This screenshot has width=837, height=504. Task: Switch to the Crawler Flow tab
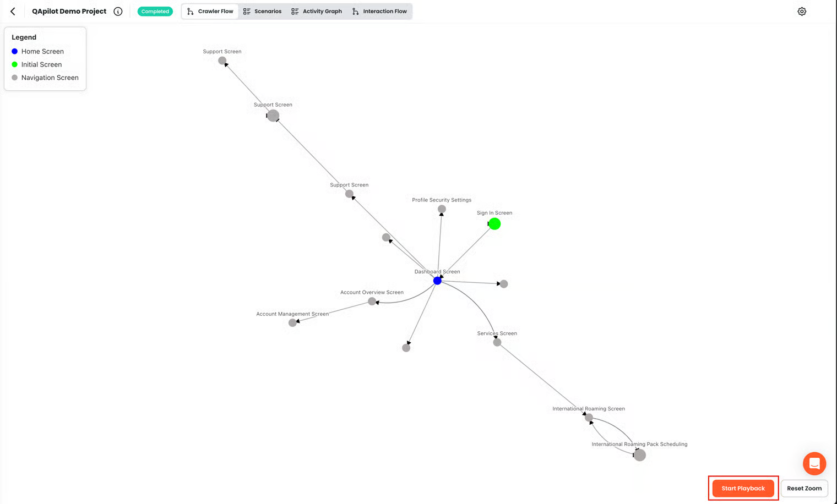coord(210,11)
